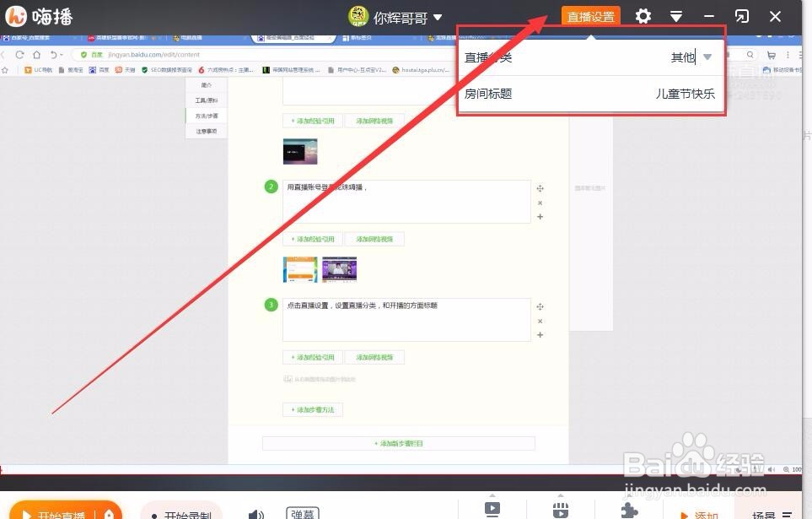The height and width of the screenshot is (519, 812).
Task: Select the 注意事项 section in sidebar
Action: [x=206, y=131]
